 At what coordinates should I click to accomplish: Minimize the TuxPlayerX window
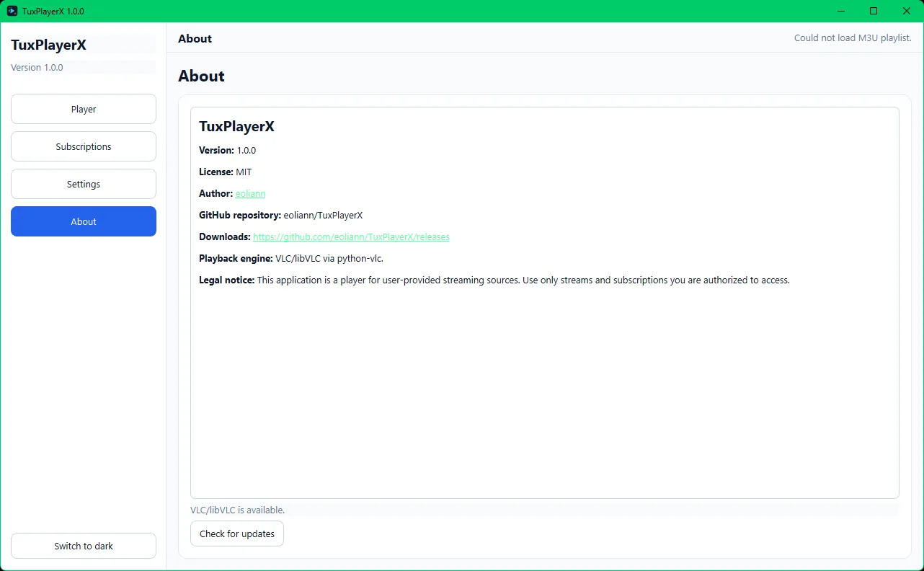(840, 11)
